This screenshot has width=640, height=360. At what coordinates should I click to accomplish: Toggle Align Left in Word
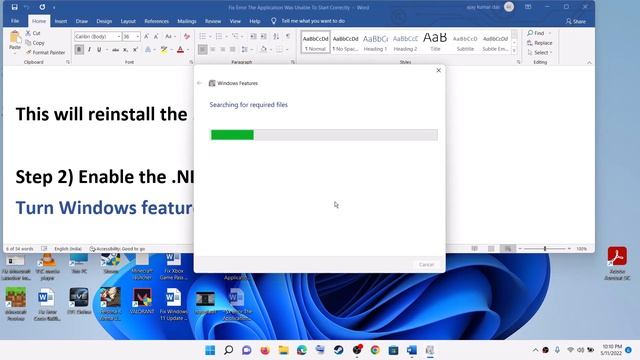[203, 49]
